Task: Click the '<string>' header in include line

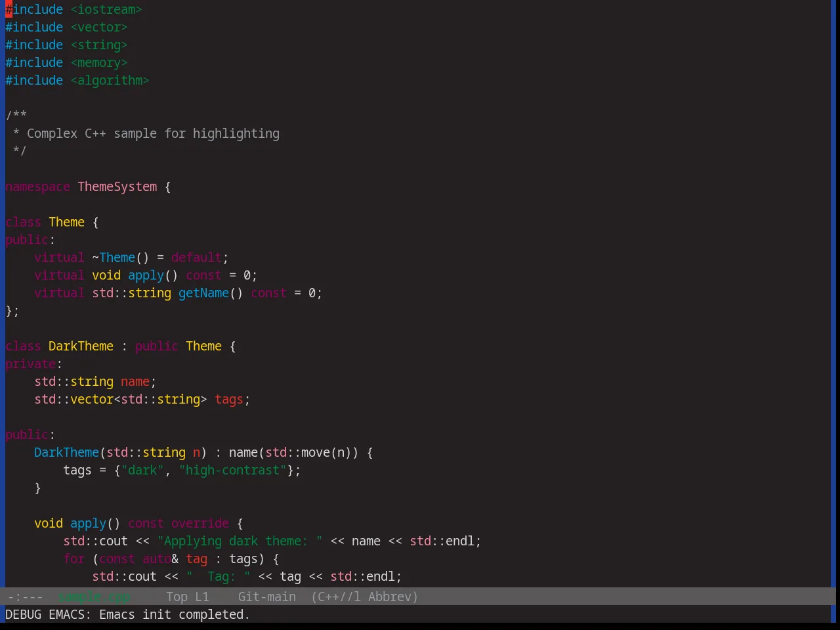Action: [x=99, y=45]
